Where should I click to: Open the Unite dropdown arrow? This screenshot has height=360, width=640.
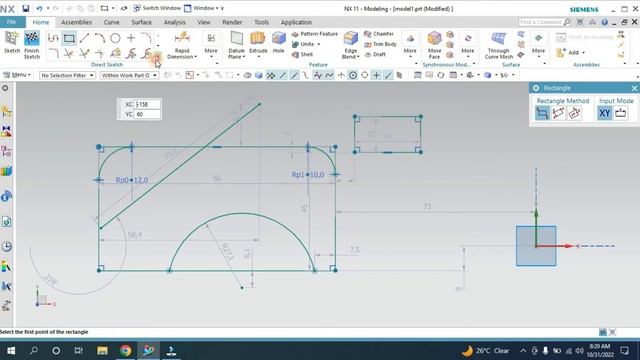point(319,44)
